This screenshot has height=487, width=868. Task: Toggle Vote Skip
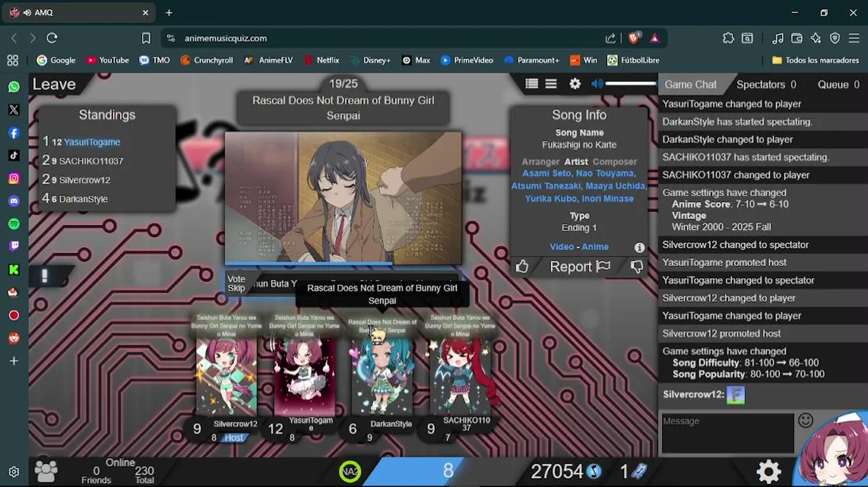tap(236, 283)
